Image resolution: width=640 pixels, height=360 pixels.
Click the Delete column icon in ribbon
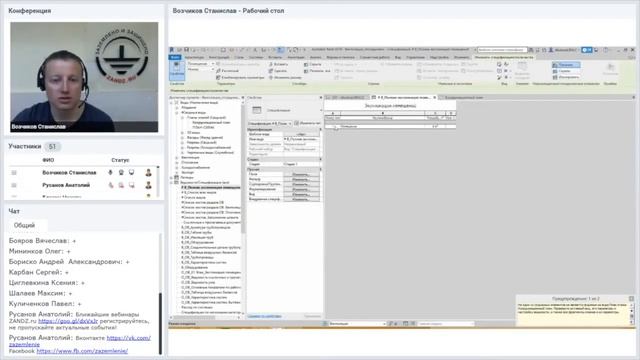pos(271,71)
